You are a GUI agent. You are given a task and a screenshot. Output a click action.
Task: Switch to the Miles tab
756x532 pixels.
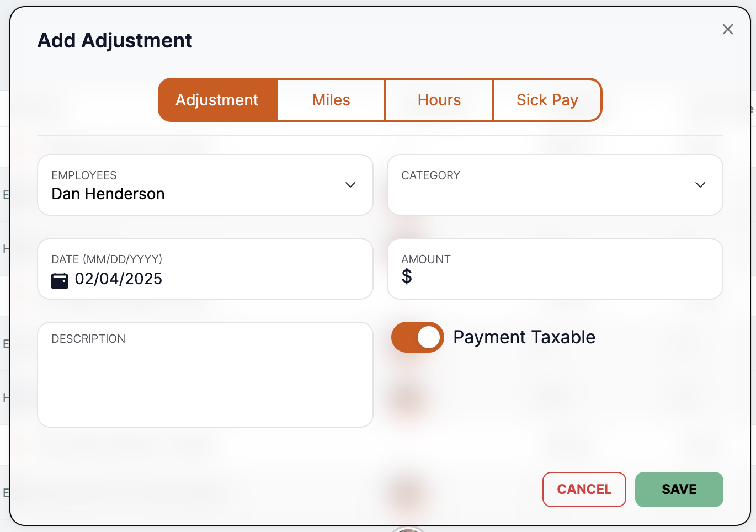331,100
